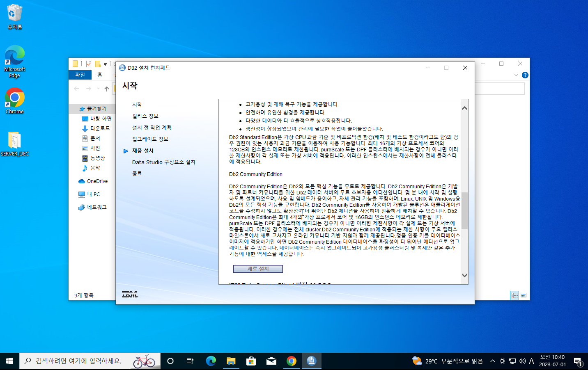Click the 새로 설치 button

(x=258, y=269)
